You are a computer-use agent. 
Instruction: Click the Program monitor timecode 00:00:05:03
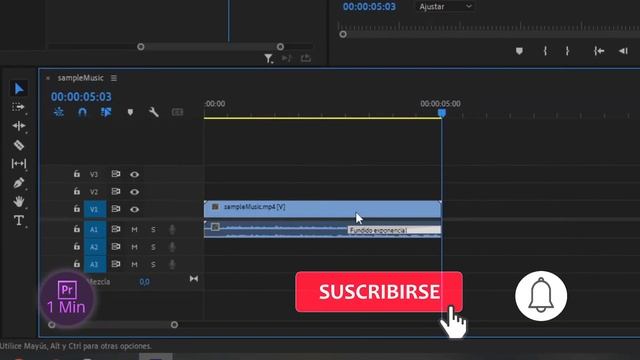(x=369, y=7)
